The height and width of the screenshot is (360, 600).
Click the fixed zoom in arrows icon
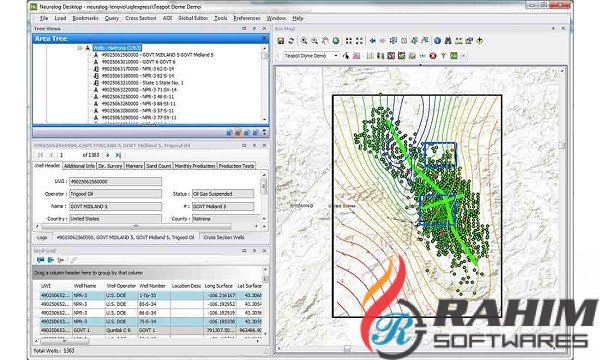point(349,41)
